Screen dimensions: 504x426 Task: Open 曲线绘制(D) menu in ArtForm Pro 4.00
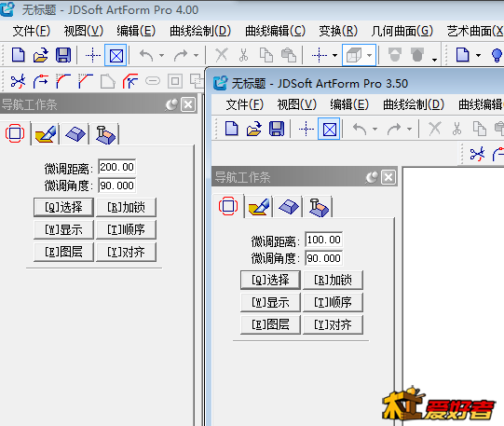200,31
